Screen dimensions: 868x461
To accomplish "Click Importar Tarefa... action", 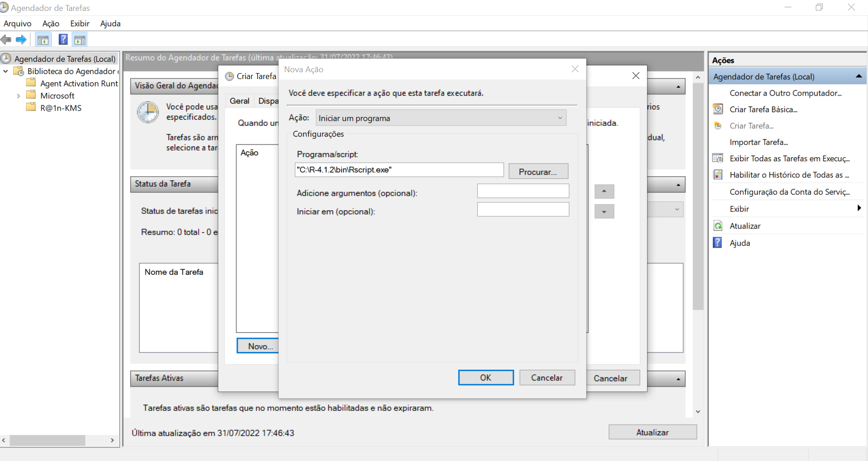I will 759,142.
